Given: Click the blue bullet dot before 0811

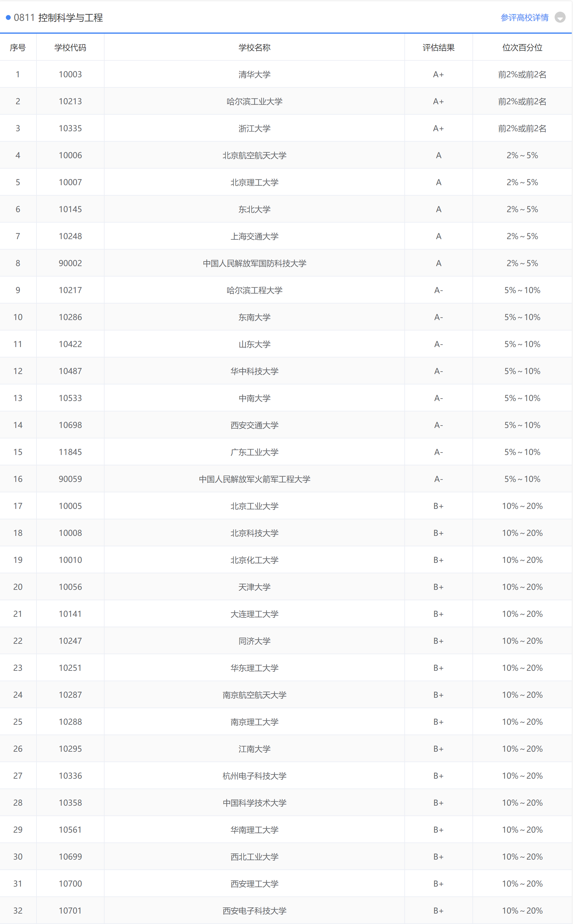Looking at the screenshot, I should tap(8, 17).
